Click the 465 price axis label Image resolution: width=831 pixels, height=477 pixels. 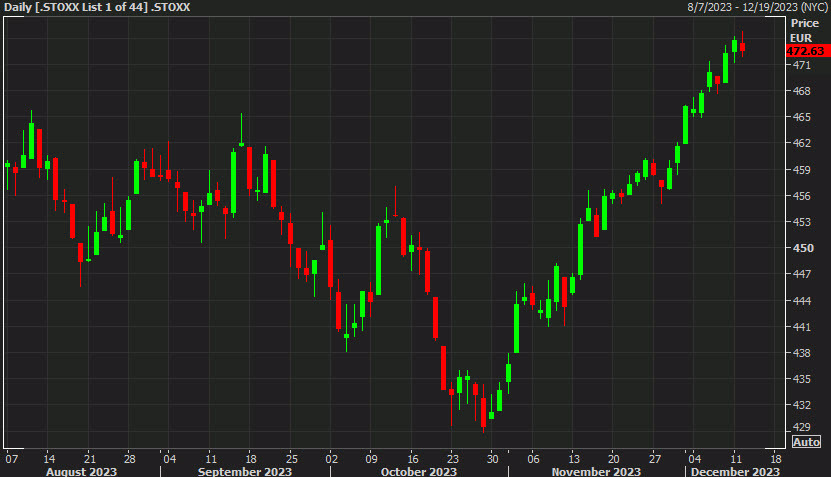[801, 117]
